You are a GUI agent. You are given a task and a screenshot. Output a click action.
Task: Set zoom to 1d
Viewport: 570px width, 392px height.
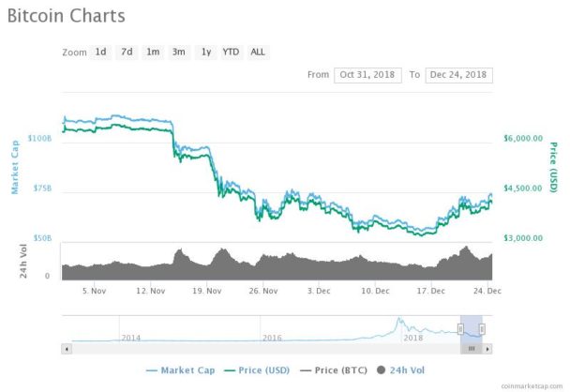click(x=100, y=52)
